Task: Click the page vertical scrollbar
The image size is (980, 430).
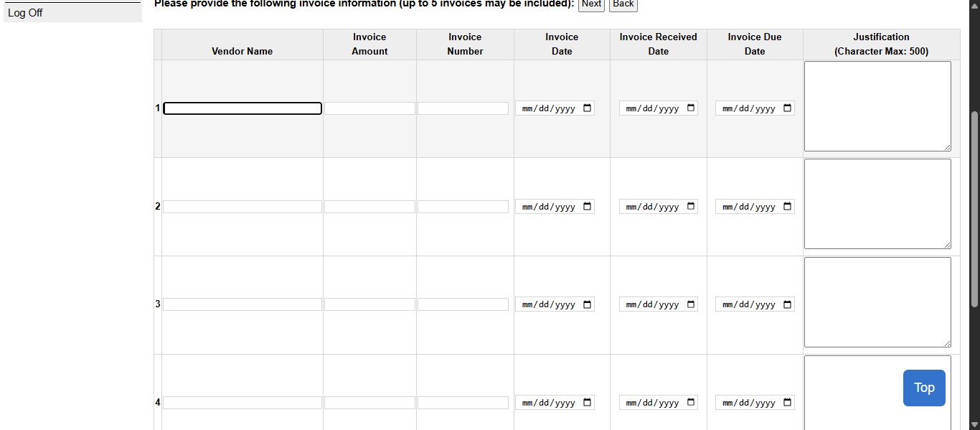Action: (974, 208)
